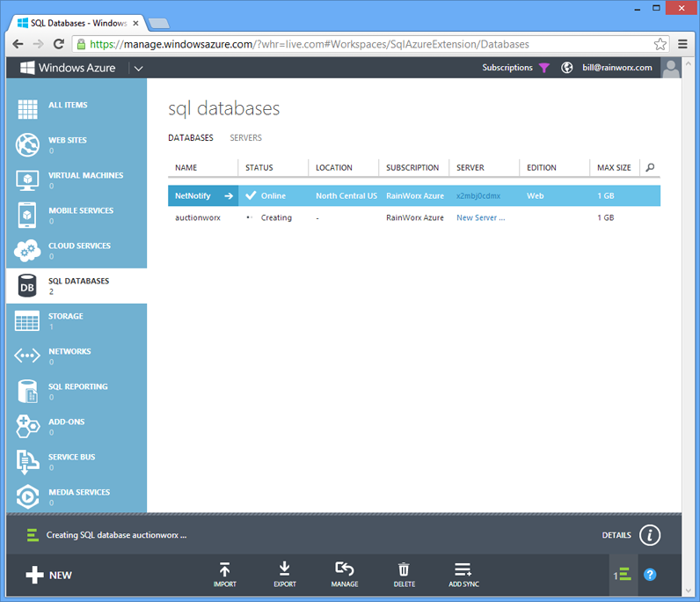Sort by Name column header
This screenshot has width=700, height=602.
[186, 167]
